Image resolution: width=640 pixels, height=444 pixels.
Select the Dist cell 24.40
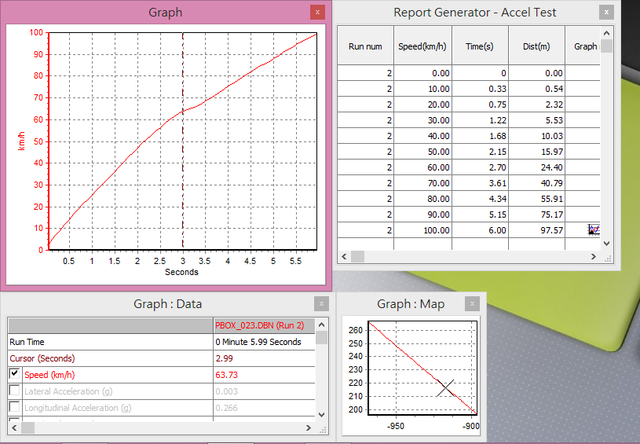pos(537,167)
